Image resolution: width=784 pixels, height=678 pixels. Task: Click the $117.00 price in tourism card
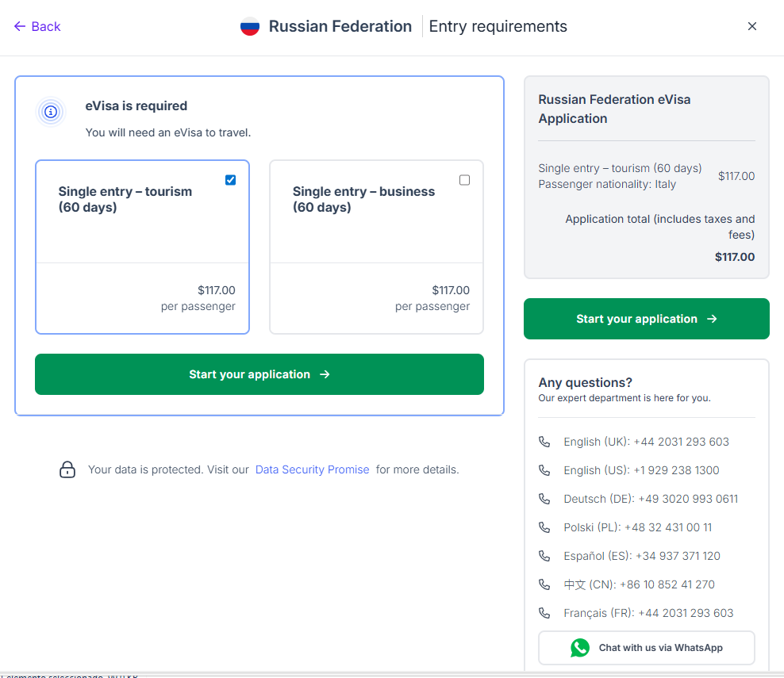217,290
